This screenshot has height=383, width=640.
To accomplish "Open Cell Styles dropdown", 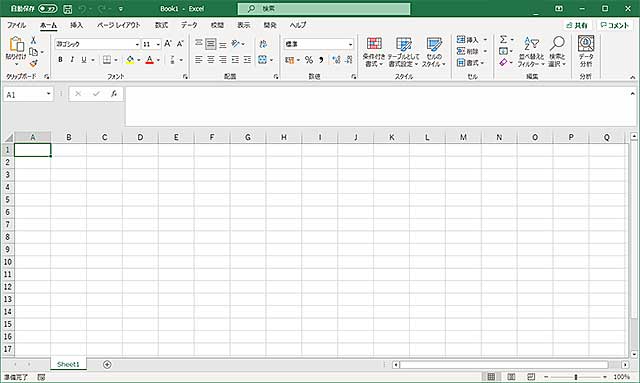I will 433,52.
